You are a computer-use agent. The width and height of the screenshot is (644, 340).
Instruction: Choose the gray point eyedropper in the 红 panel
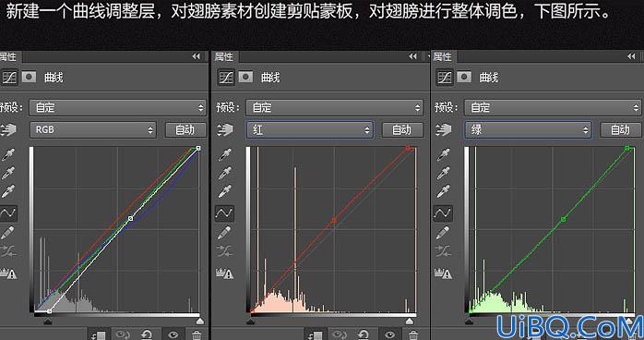224,173
